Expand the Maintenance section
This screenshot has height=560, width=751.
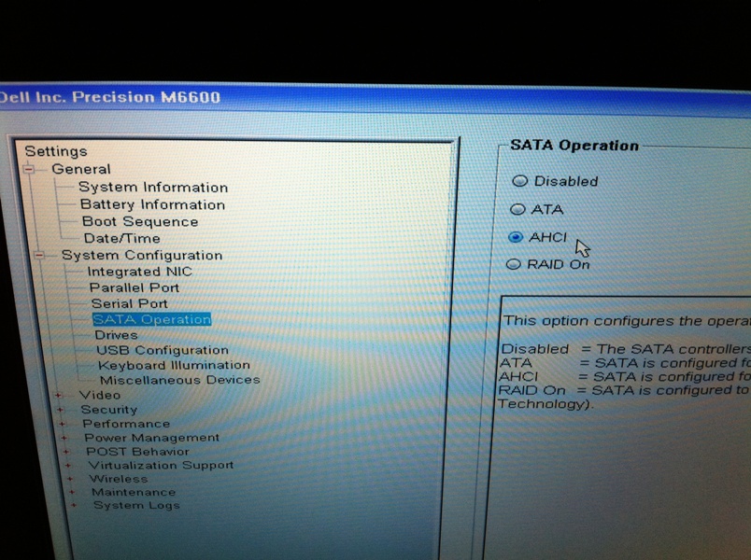[x=72, y=492]
